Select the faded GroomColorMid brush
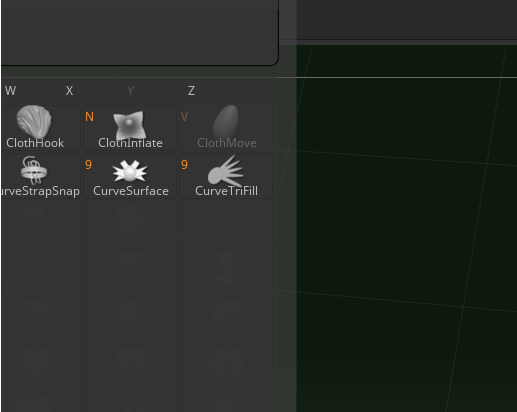The height and width of the screenshot is (412, 517). 130,224
